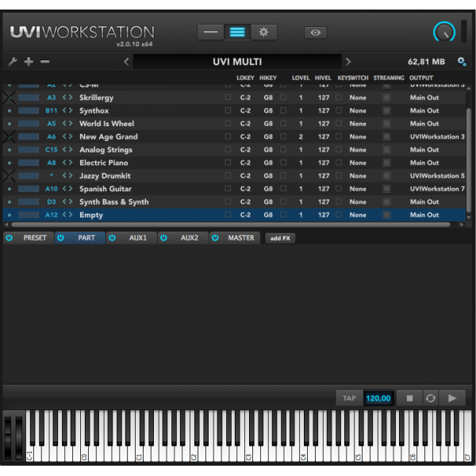This screenshot has height=476, width=476.
Task: Switch to the single-part minimal view
Action: [210, 33]
